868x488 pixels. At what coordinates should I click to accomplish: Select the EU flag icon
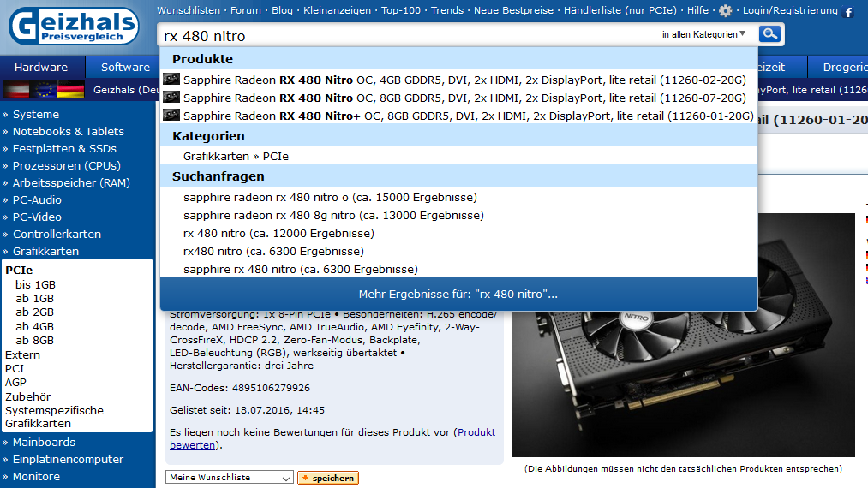click(44, 90)
